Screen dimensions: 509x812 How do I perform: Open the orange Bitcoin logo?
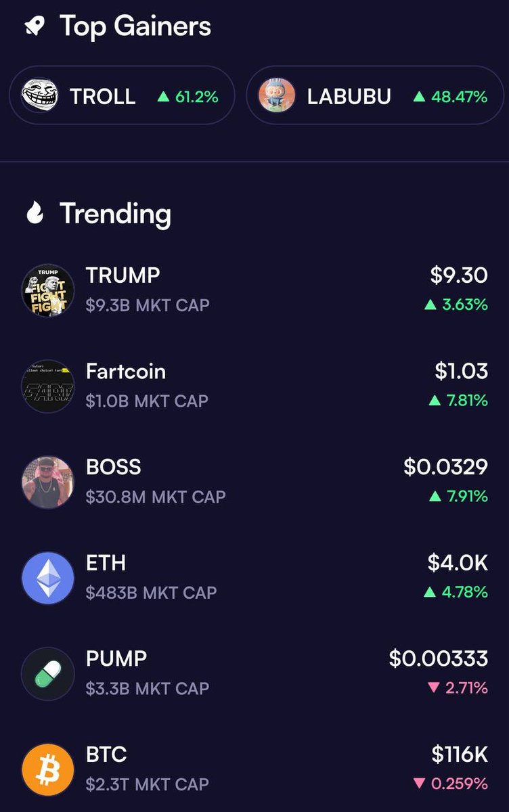click(x=48, y=770)
